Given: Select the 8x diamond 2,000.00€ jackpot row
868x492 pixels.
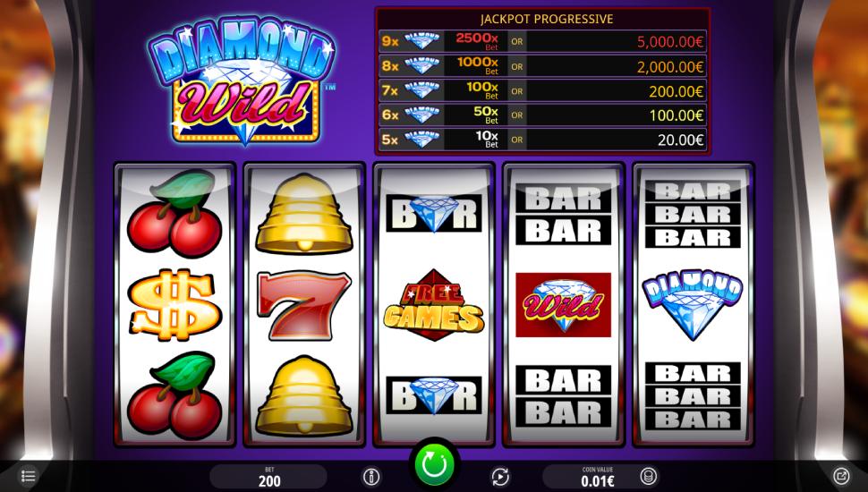Looking at the screenshot, I should (x=542, y=66).
